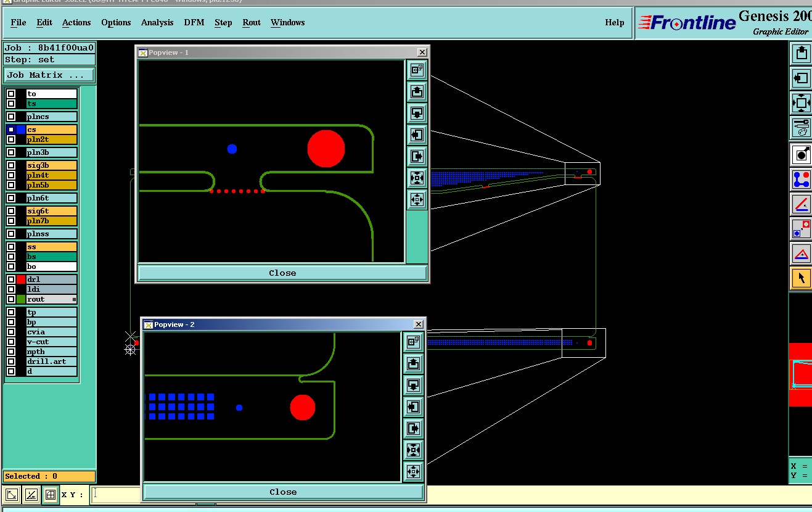Click the window-link top icon in Popview 2

(413, 342)
